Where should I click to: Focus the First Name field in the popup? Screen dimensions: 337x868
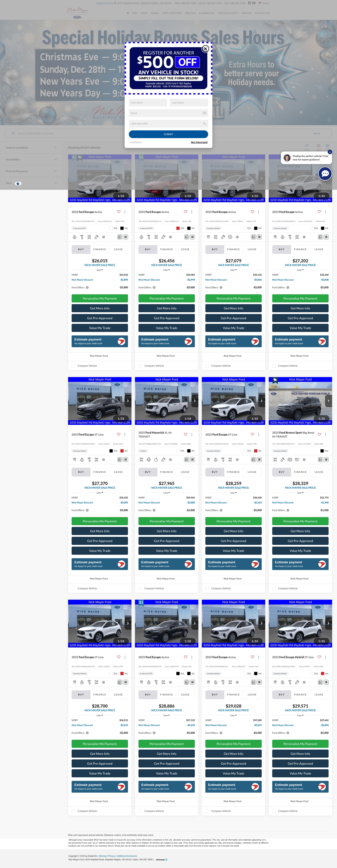148,103
